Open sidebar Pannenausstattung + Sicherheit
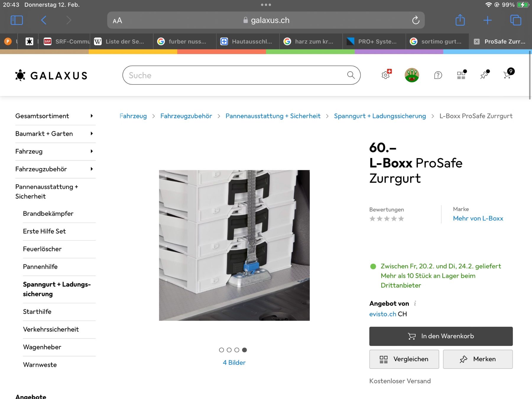The height and width of the screenshot is (399, 532). (47, 192)
